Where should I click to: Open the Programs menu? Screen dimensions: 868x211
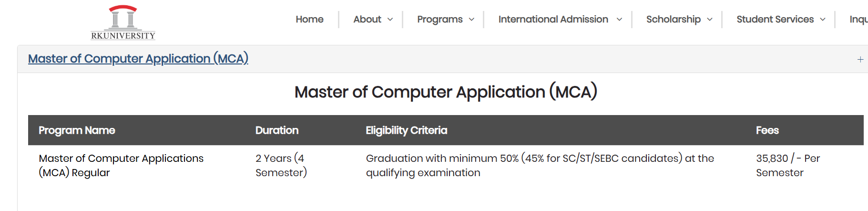click(x=440, y=19)
